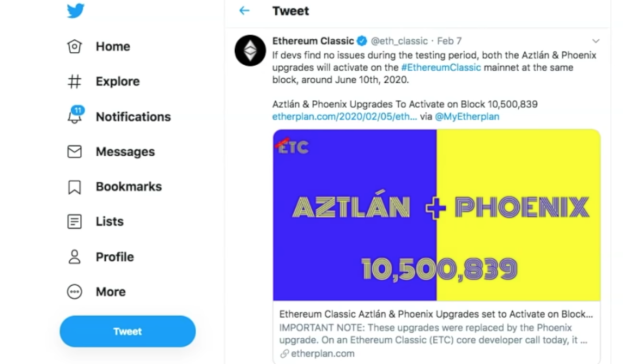Screen dimensions: 623x364
Task: Select the Explore menu label
Action: tap(118, 81)
